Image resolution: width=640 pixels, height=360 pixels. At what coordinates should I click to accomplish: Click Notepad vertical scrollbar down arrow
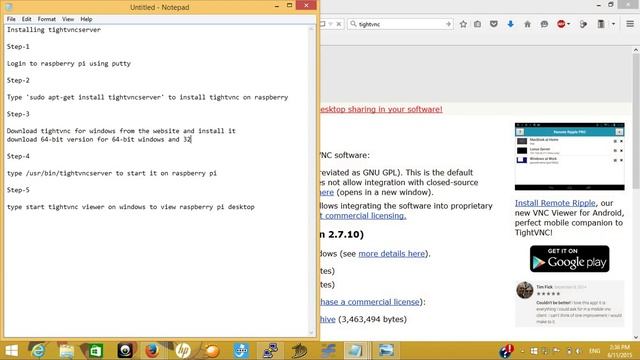point(312,333)
